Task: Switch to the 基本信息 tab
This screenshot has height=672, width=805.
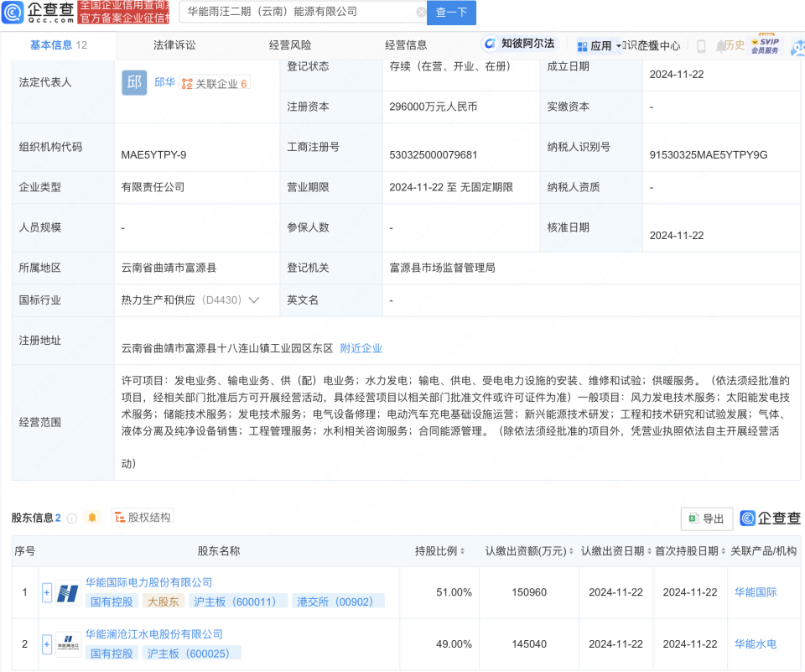Action: click(x=59, y=45)
